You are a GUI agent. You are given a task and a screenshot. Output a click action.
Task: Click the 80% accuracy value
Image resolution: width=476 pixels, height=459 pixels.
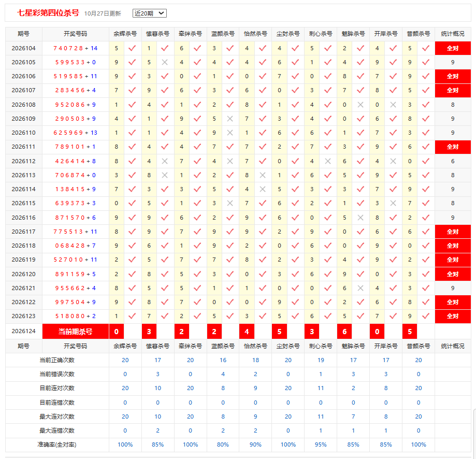(223, 444)
